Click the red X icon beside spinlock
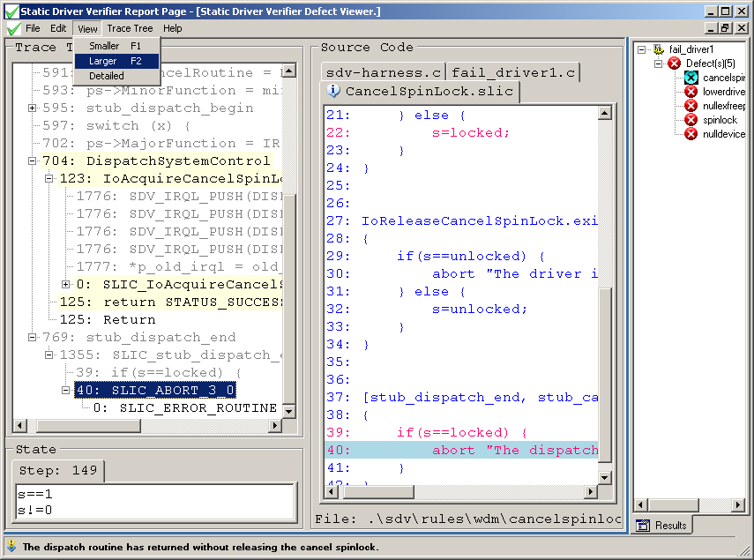Image resolution: width=754 pixels, height=560 pixels. coord(691,120)
